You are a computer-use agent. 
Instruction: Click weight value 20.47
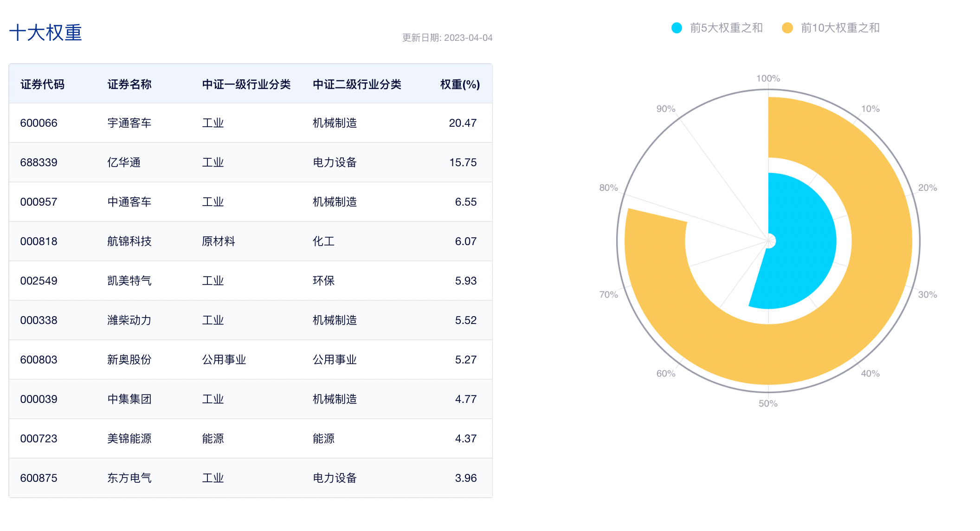tap(463, 123)
